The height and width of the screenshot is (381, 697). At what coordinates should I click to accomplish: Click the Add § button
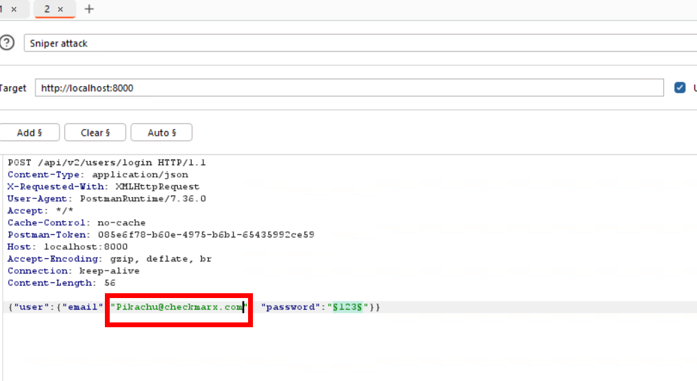[29, 132]
